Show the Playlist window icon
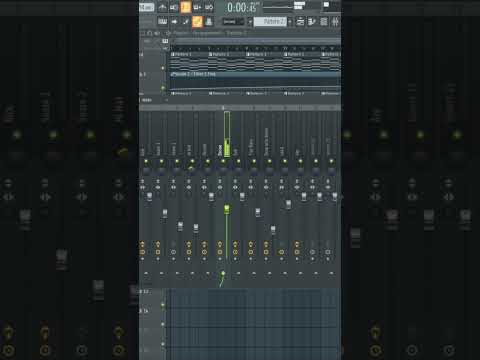Screen dimensions: 480x360 pyautogui.click(x=300, y=22)
